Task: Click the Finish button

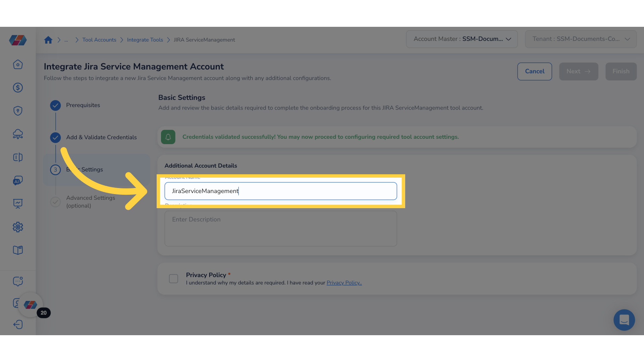Action: (621, 71)
